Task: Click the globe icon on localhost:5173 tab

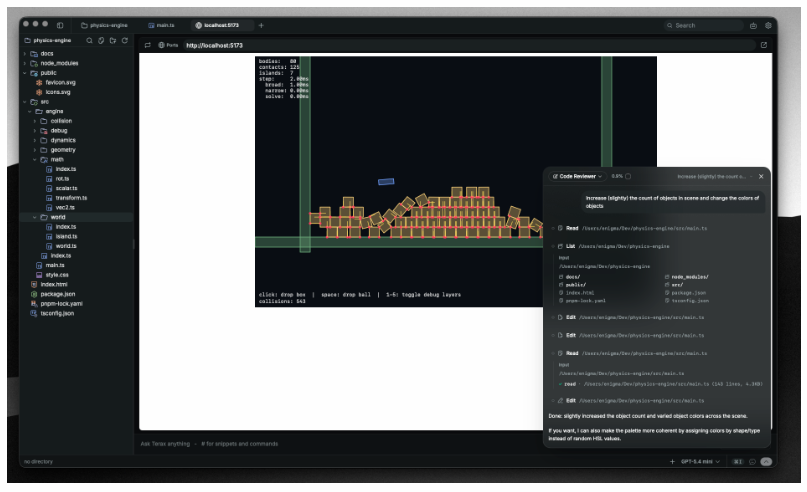Action: (x=199, y=25)
